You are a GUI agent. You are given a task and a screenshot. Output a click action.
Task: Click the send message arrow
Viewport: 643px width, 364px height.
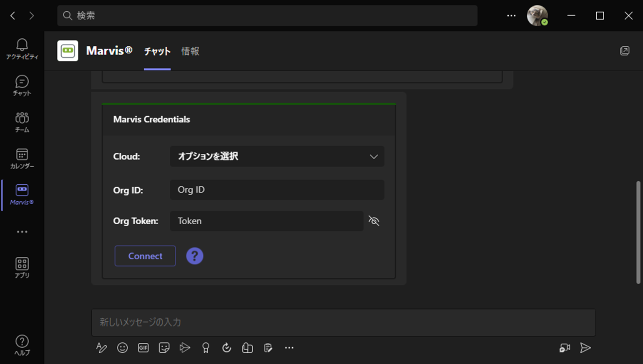[x=585, y=348]
